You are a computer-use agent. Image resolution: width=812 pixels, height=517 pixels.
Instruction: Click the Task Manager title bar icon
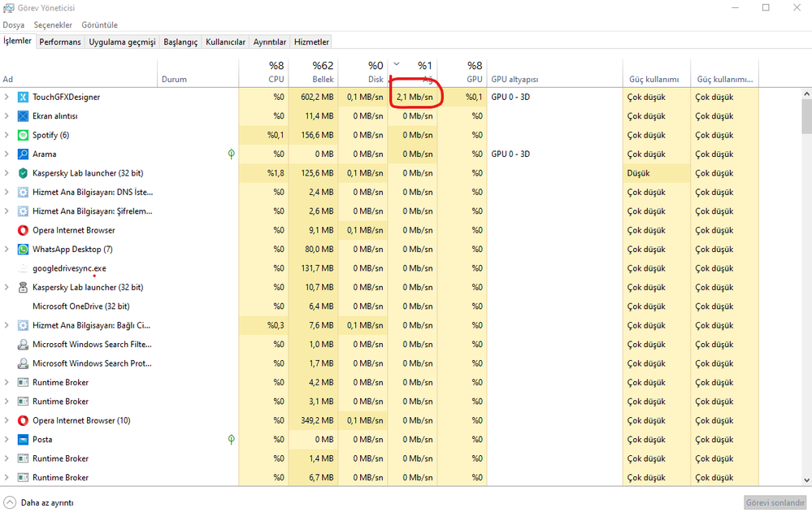point(8,8)
